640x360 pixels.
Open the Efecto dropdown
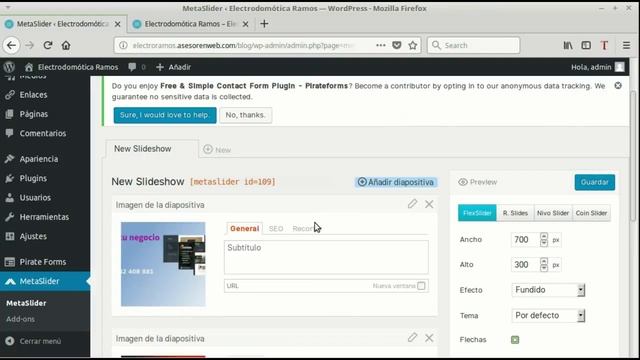coord(548,290)
